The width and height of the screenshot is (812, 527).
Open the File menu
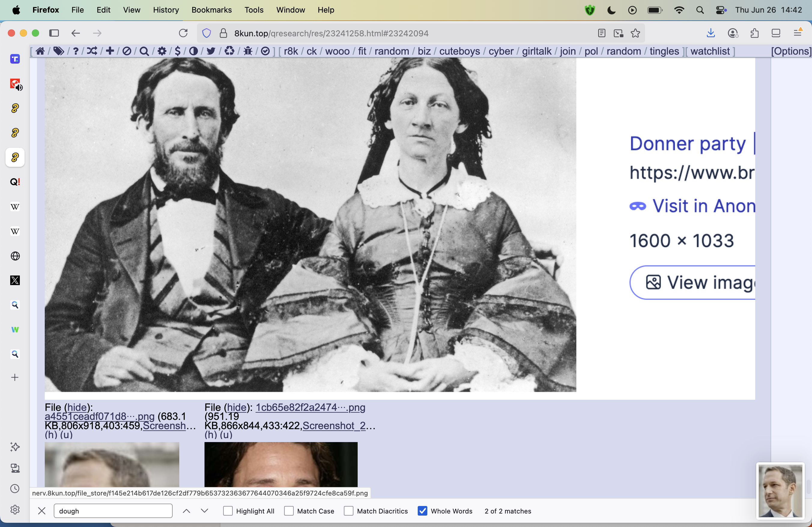pyautogui.click(x=77, y=10)
